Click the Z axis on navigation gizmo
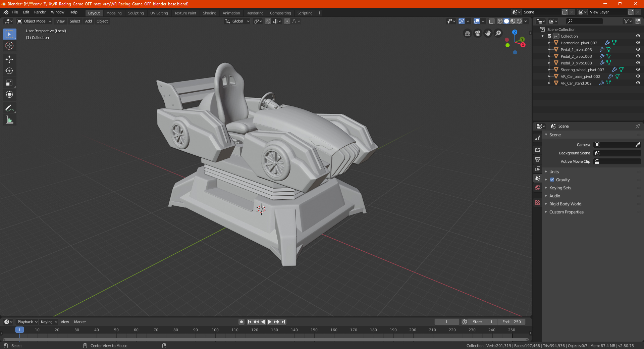 click(515, 32)
